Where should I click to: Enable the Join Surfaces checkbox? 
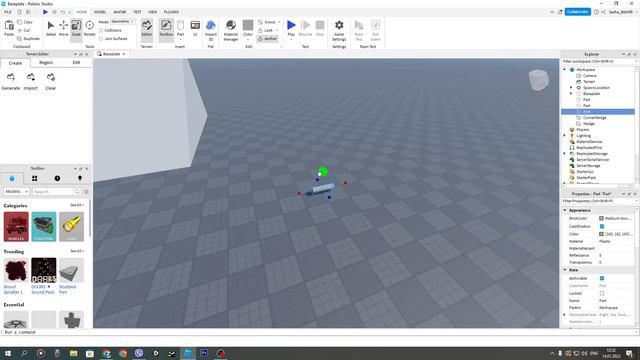coord(101,39)
